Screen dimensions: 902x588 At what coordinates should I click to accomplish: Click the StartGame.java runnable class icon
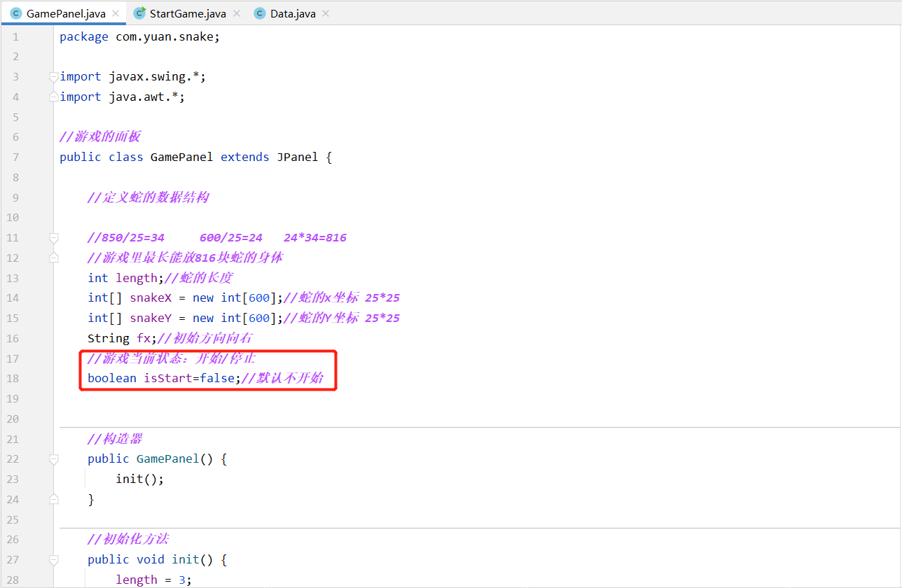(140, 13)
